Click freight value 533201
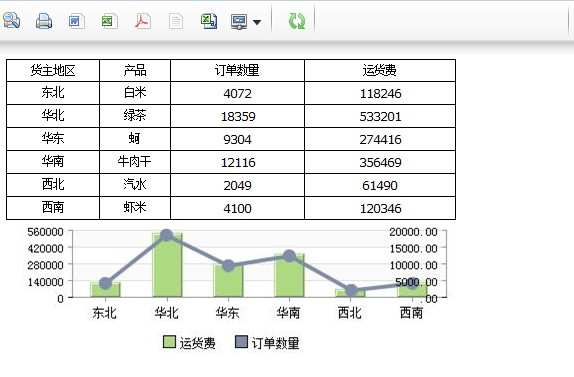 tap(380, 116)
